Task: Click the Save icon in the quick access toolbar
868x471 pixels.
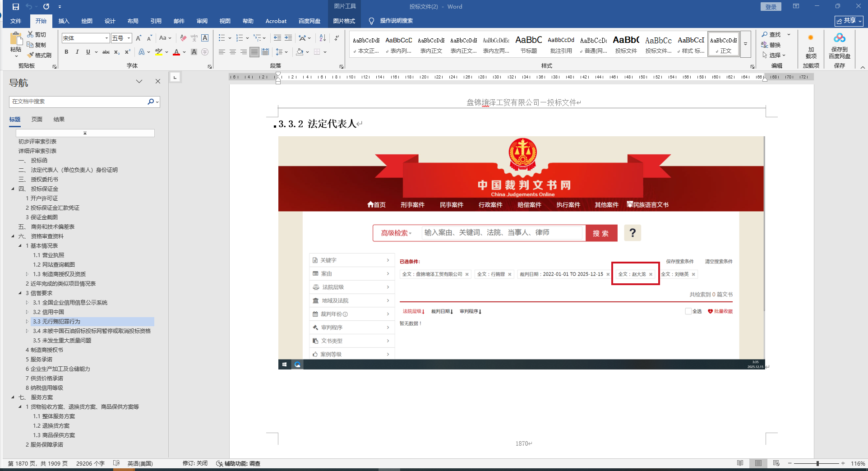Action: tap(16, 7)
